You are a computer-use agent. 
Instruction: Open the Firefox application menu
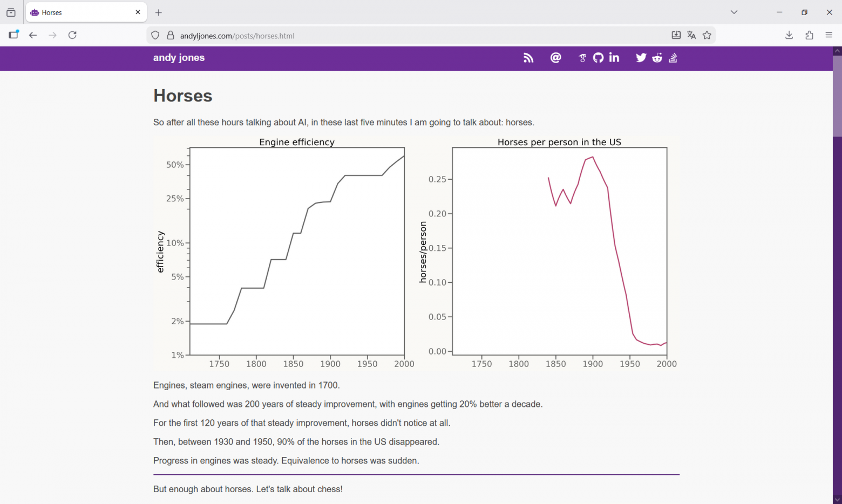click(829, 35)
